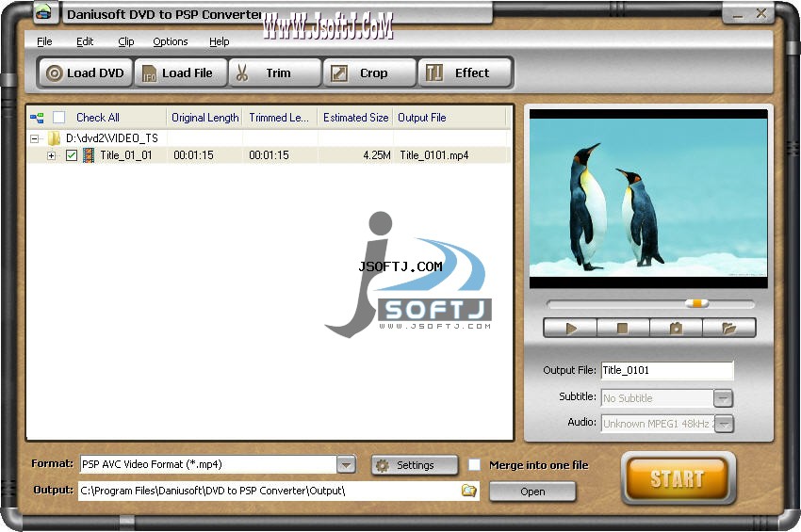Open the Effect tool

[x=465, y=73]
